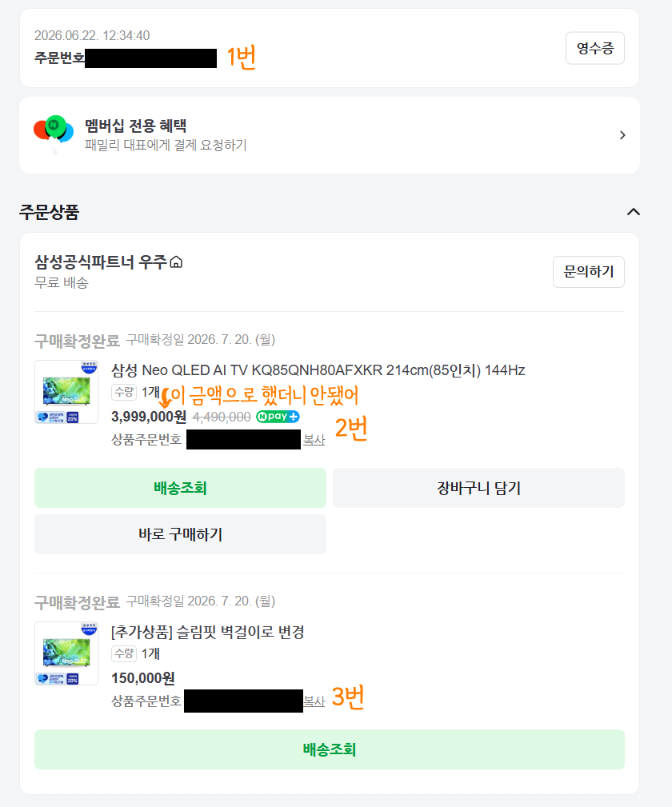This screenshot has height=807, width=672.
Task: Copy the TV product order number
Action: click(314, 440)
